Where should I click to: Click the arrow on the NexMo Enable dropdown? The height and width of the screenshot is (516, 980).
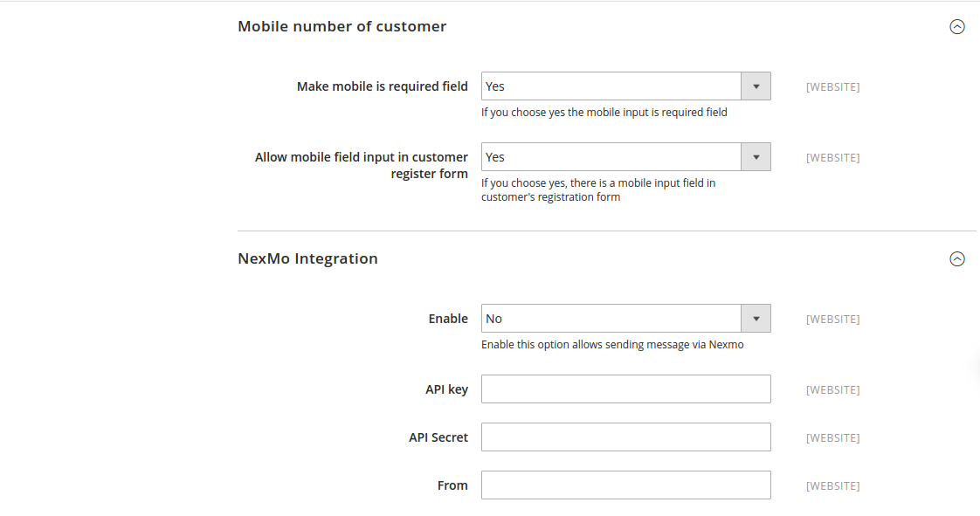[756, 319]
